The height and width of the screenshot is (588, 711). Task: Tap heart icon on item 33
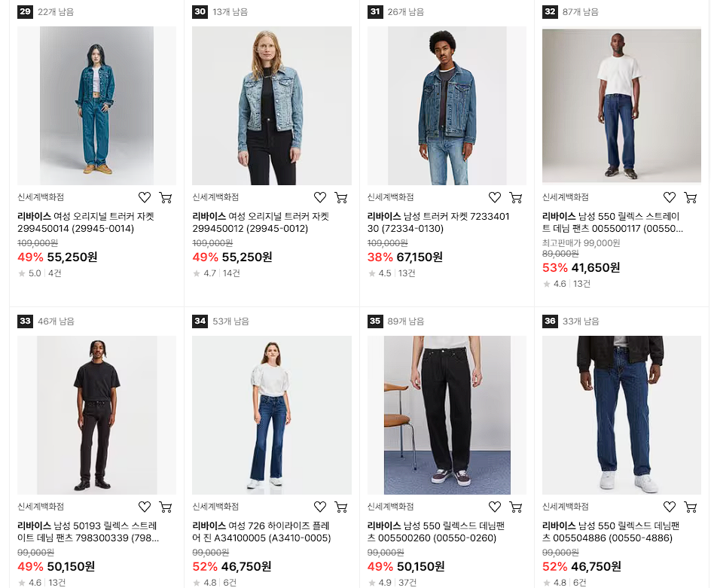point(145,507)
